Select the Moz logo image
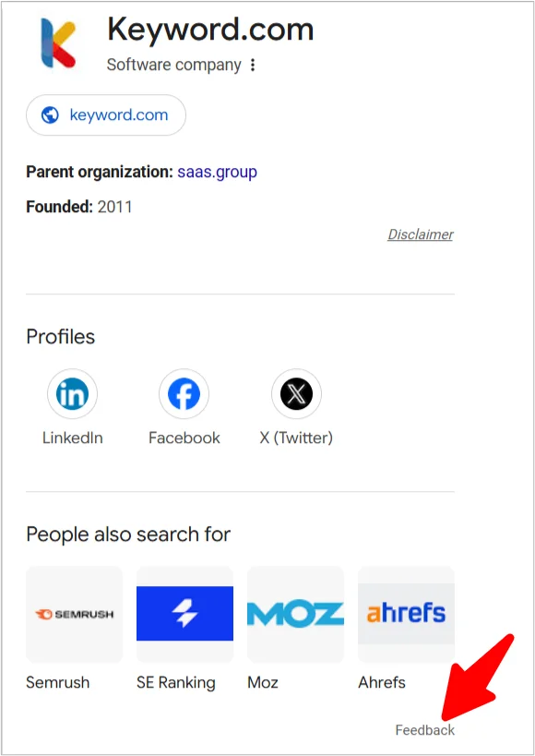This screenshot has width=535, height=756. [295, 614]
